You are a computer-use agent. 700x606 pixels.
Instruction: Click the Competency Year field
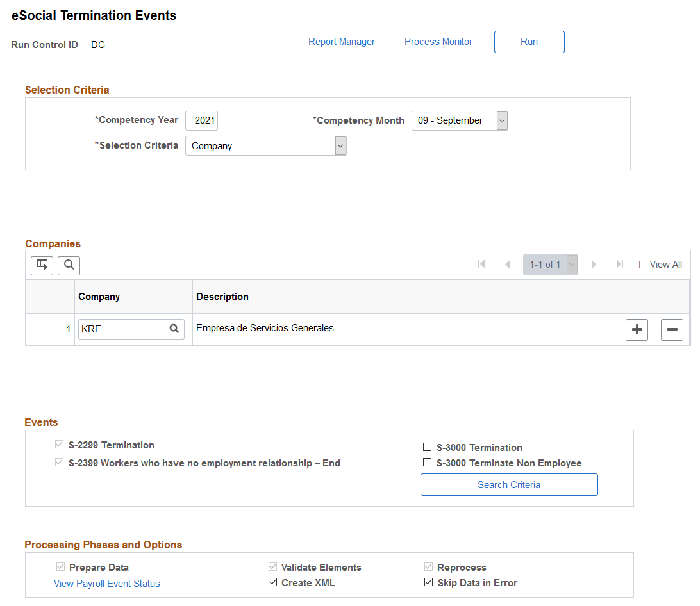tap(202, 120)
